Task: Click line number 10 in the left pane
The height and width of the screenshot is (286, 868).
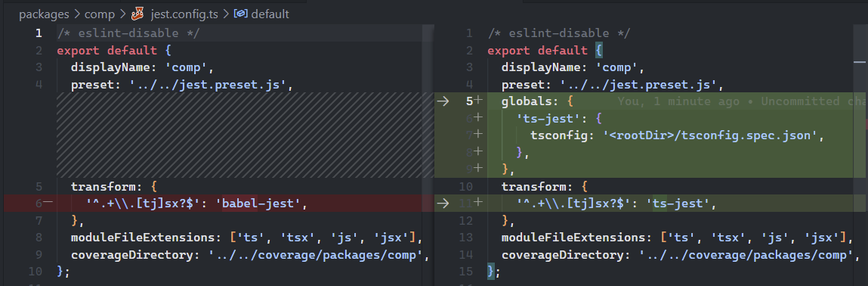Action: (x=36, y=272)
